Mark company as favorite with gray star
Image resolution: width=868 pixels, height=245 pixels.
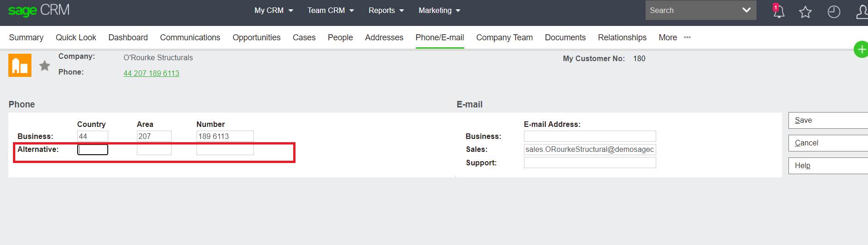point(45,66)
